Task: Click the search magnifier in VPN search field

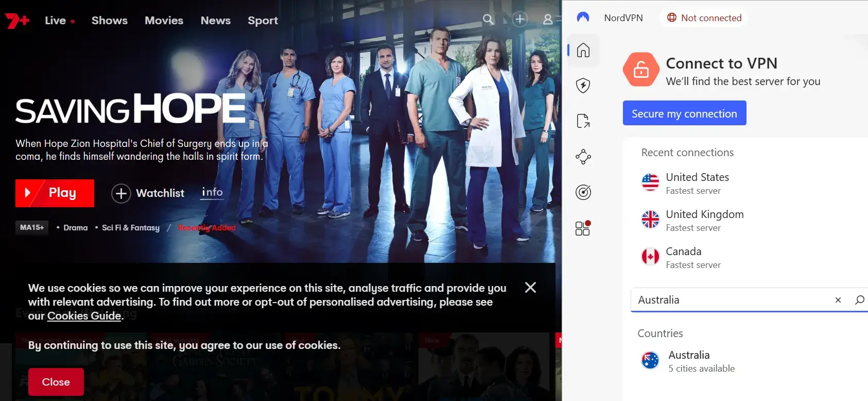Action: 859,300
